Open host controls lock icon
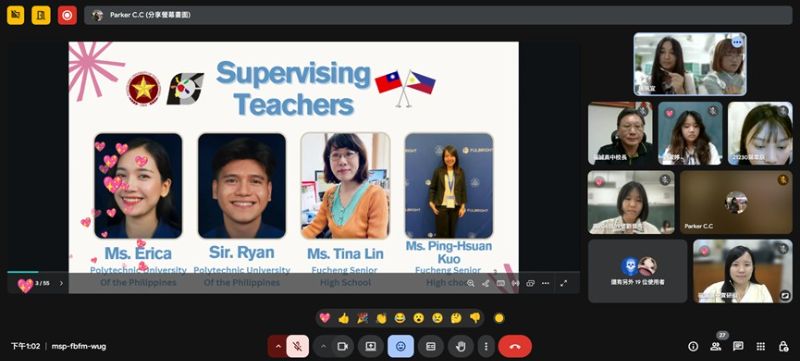The height and width of the screenshot is (361, 800). (783, 346)
